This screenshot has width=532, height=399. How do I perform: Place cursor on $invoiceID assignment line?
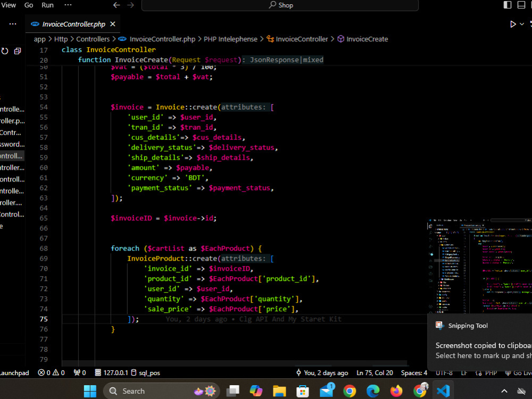tap(163, 218)
